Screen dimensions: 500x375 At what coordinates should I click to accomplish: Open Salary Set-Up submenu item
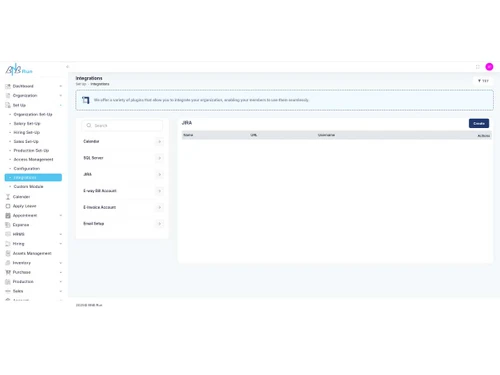(x=27, y=123)
